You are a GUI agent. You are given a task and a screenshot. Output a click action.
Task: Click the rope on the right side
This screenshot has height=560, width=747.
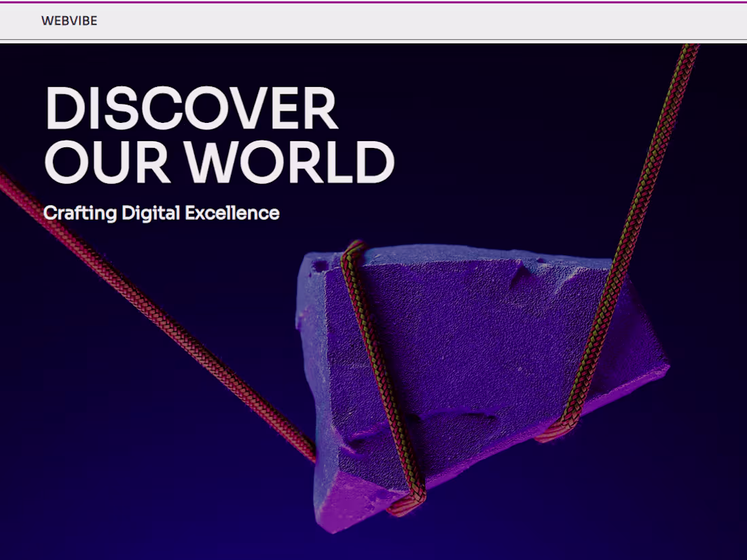pyautogui.click(x=652, y=170)
